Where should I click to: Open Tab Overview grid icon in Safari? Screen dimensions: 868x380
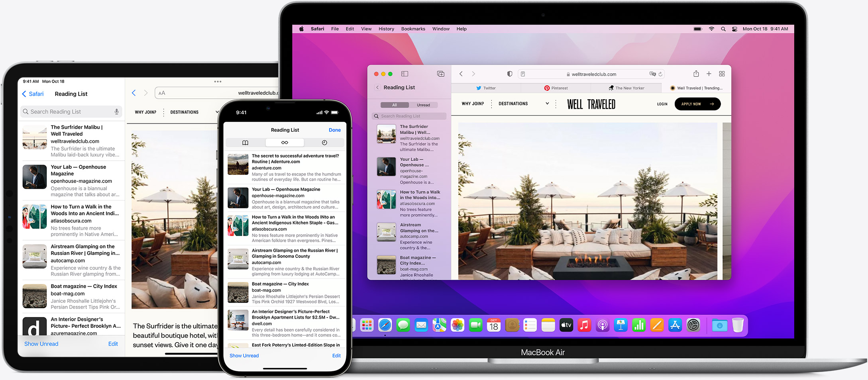click(x=722, y=74)
